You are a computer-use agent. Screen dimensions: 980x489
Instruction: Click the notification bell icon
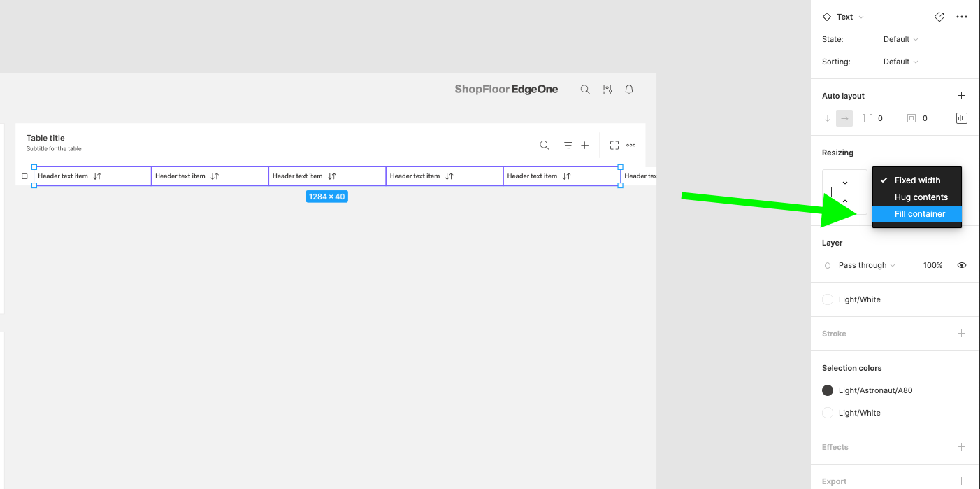(629, 90)
